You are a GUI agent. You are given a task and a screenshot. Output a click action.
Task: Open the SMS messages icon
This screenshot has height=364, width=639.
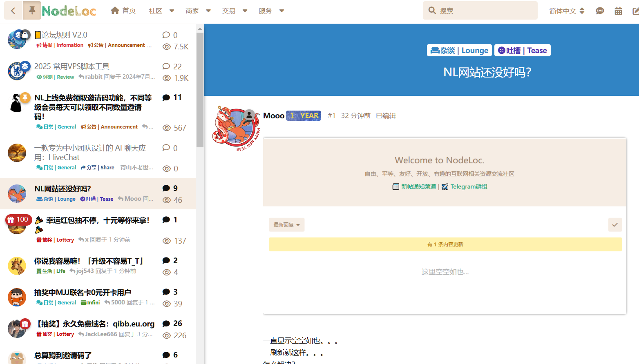click(600, 11)
